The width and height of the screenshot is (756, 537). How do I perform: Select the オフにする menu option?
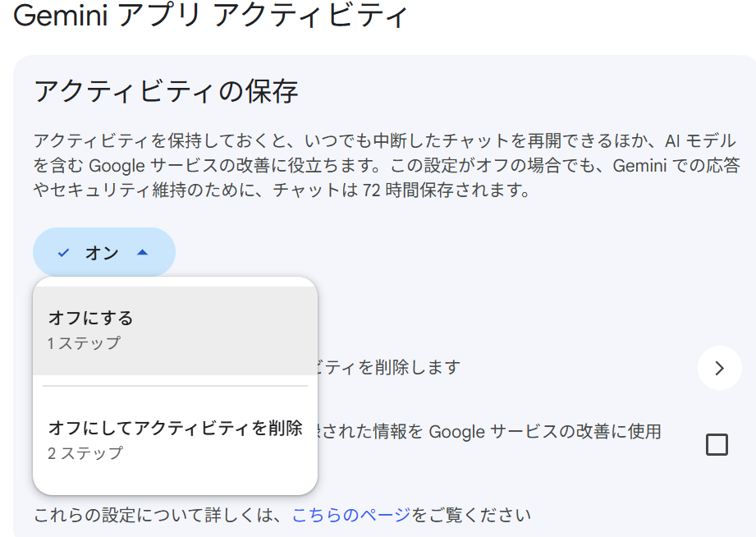(90, 318)
